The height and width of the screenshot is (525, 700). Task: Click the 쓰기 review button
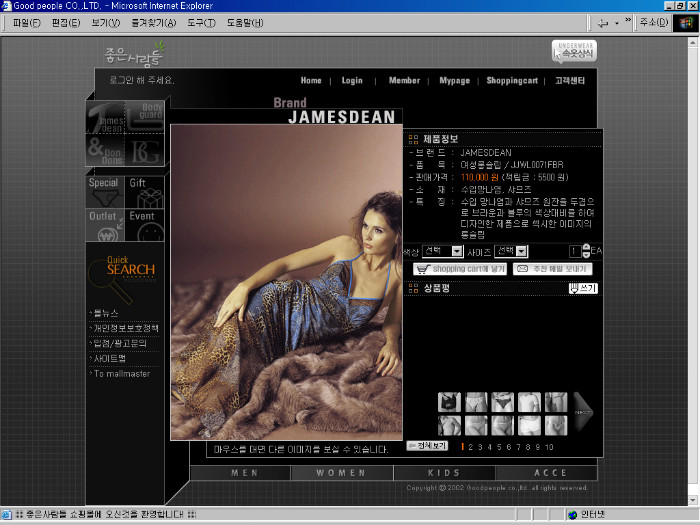pos(583,288)
